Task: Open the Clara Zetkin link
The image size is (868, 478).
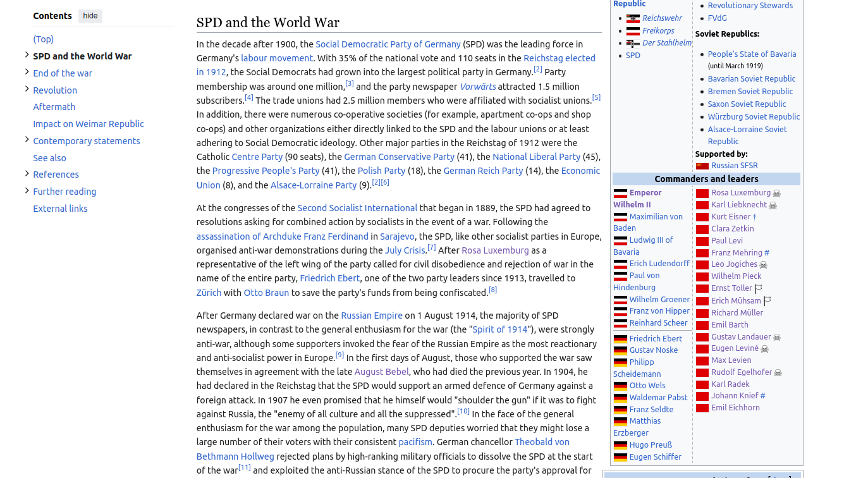Action: click(x=732, y=229)
